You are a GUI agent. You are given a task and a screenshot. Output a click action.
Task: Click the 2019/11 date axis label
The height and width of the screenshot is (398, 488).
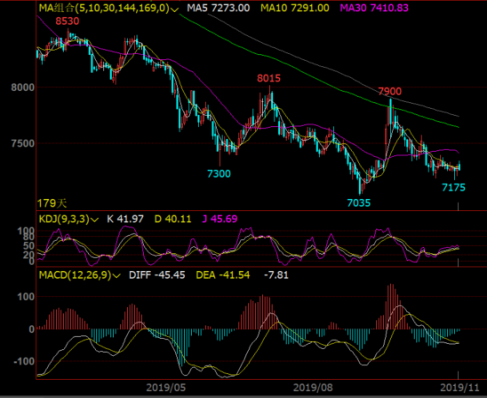(x=460, y=387)
